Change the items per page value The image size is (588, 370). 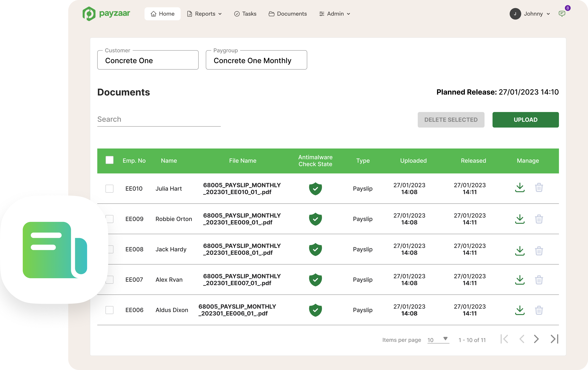coord(438,340)
